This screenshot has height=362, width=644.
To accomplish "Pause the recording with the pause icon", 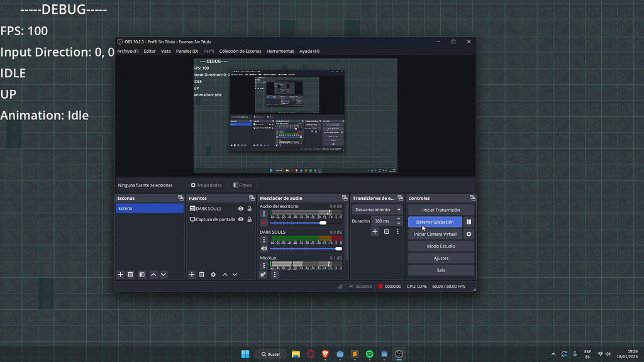I will [x=469, y=222].
